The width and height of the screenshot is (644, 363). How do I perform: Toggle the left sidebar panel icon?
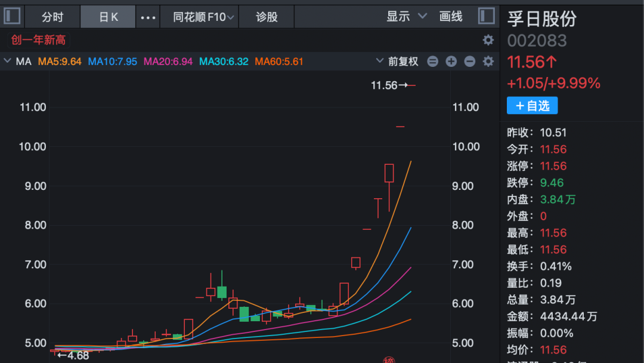pyautogui.click(x=12, y=16)
